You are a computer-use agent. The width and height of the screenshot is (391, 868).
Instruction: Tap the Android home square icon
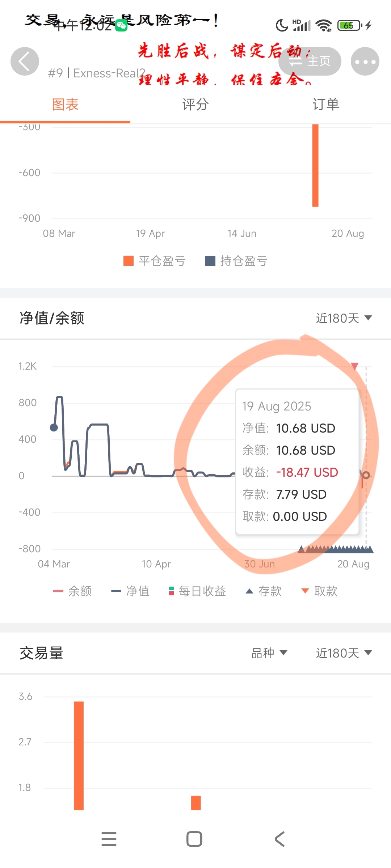(x=194, y=839)
